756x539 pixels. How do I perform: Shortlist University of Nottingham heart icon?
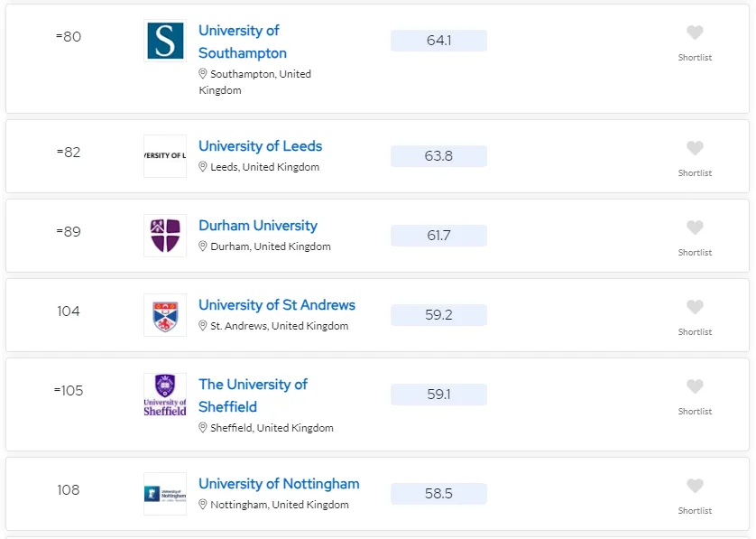[x=695, y=487]
